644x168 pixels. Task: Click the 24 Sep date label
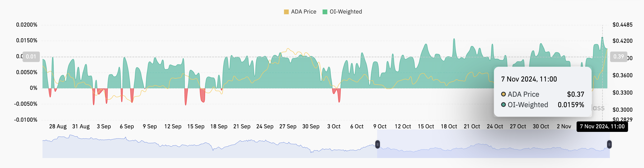click(265, 126)
